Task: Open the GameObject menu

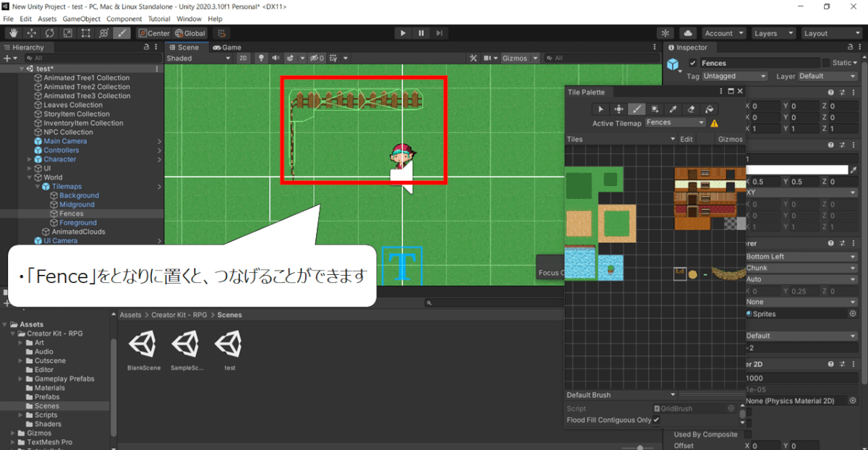Action: tap(81, 19)
